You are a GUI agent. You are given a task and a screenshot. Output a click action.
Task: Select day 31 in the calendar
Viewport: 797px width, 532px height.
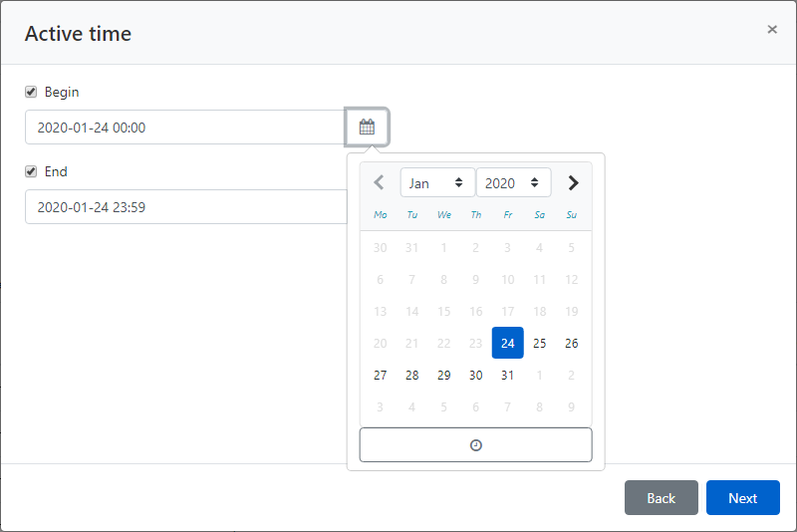(x=508, y=376)
